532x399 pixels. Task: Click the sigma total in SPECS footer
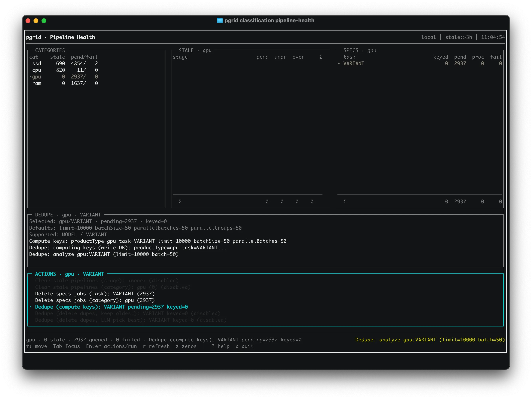345,201
